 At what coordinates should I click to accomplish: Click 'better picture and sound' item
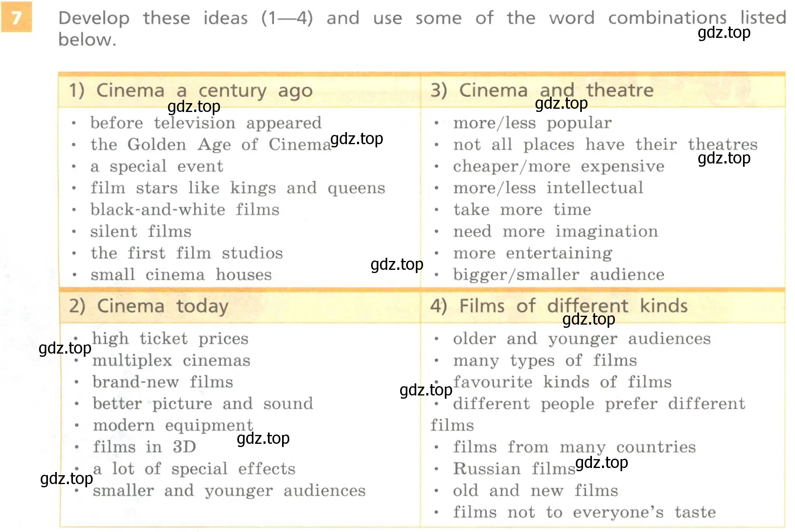point(203,404)
